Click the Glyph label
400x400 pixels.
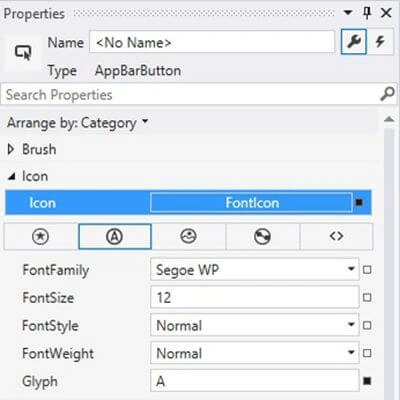[x=40, y=382]
